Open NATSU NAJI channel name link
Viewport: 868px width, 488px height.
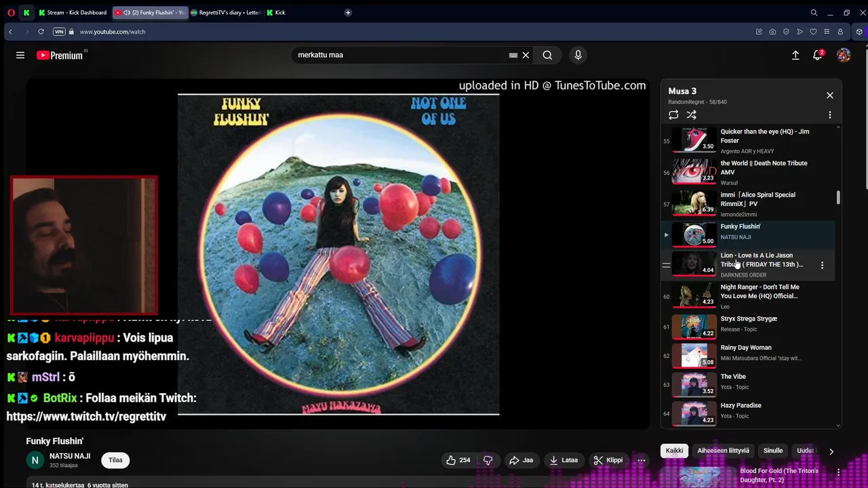(70, 456)
